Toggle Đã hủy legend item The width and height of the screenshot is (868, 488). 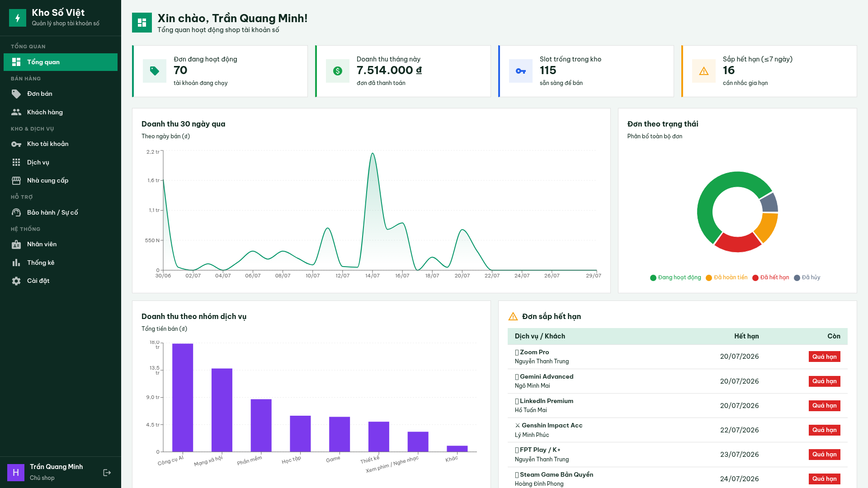pyautogui.click(x=807, y=277)
